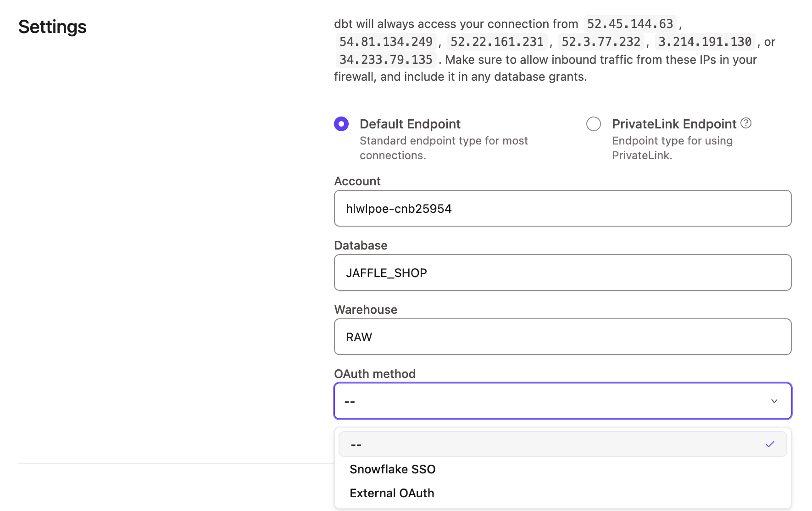Viewport: 812px width, 511px height.
Task: Click the Settings heading
Action: click(52, 27)
